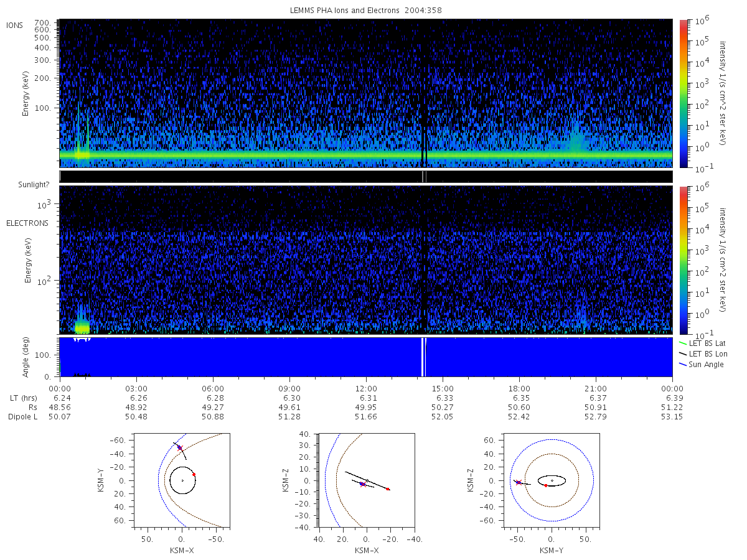Viewport: 747px width, 560px height.
Task: Click the blue "Sun Angle" legend entry
Action: (702, 364)
